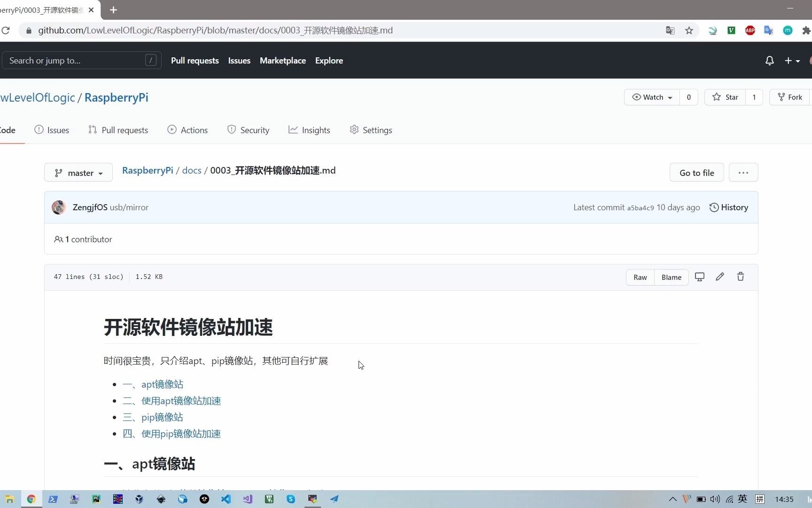The width and height of the screenshot is (812, 508).
Task: Open Skype from the taskbar
Action: (x=291, y=499)
